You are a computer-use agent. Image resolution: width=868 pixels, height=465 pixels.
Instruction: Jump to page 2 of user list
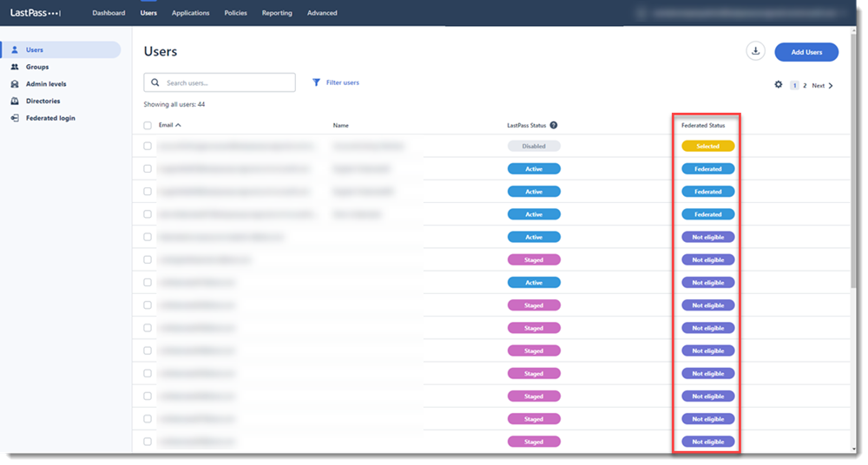(x=805, y=86)
